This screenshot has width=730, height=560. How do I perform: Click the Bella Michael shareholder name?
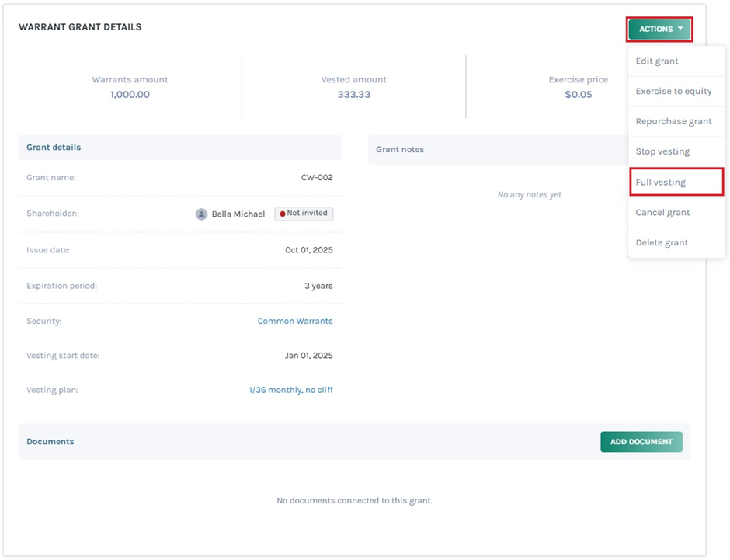[238, 214]
